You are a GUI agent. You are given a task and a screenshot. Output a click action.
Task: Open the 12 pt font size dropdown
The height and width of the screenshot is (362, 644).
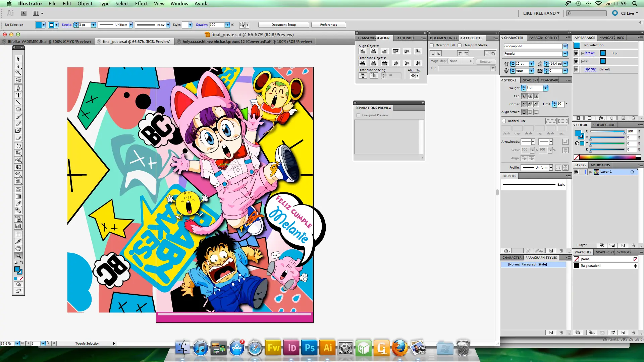[x=532, y=64]
